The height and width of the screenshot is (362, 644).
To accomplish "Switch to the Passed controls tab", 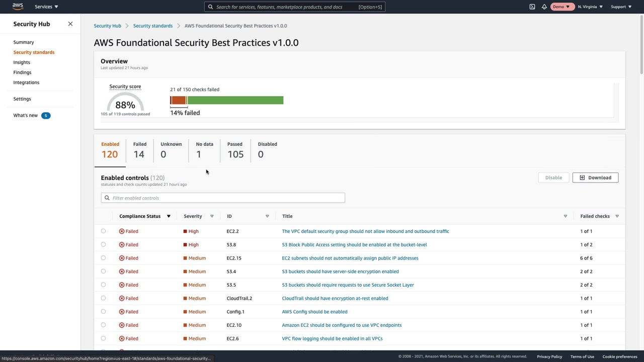I will pyautogui.click(x=235, y=150).
